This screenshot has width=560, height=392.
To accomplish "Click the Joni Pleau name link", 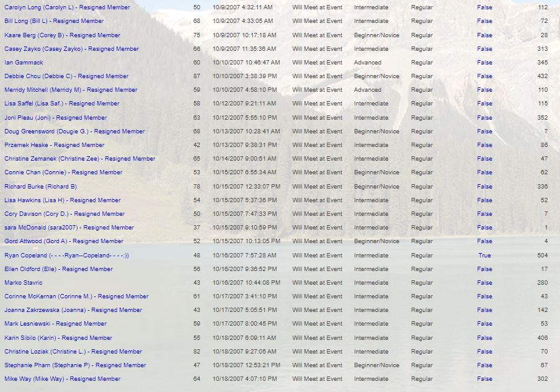I will [x=55, y=118].
